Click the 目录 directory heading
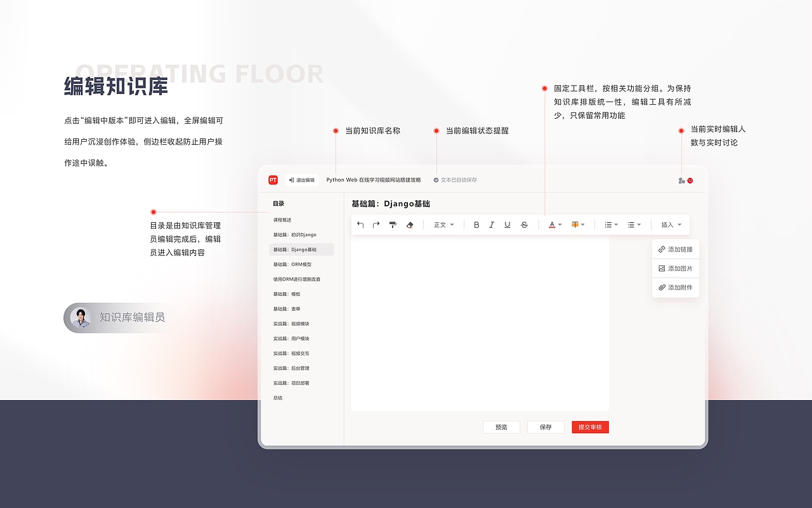This screenshot has width=812, height=508. pos(278,204)
